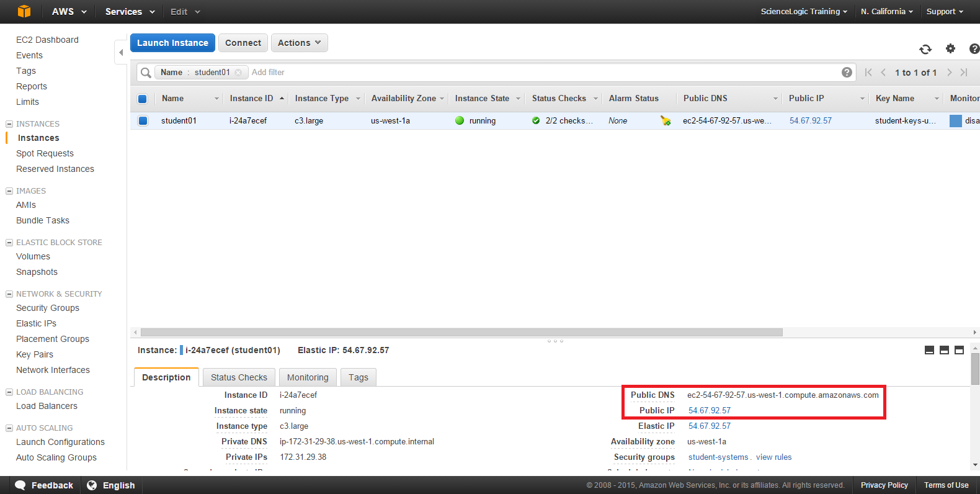Click the AWS cube logo icon

coord(24,11)
